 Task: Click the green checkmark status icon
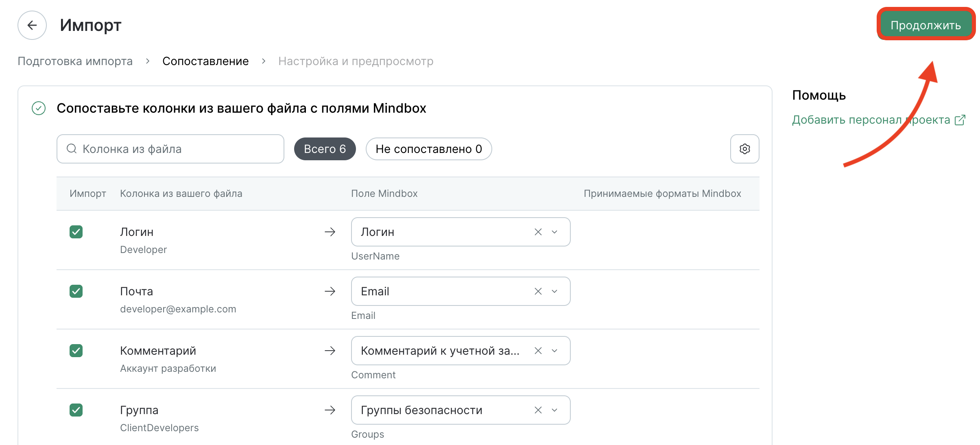point(39,108)
